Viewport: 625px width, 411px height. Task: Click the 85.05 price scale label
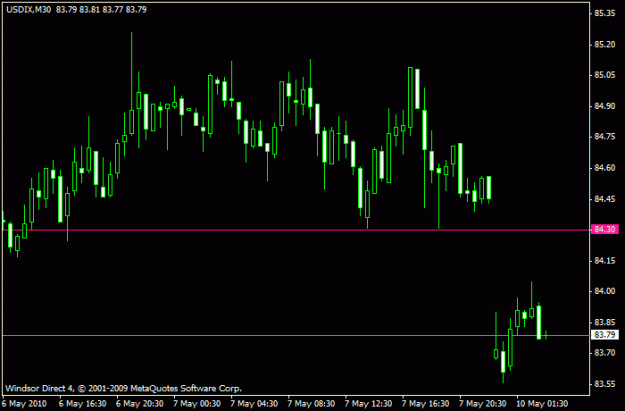604,75
